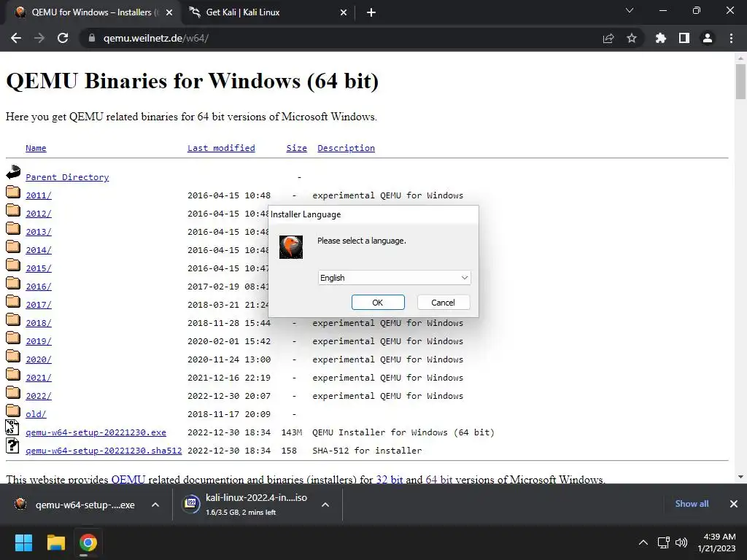This screenshot has height=560, width=747.
Task: Click the folder icon beside 2019/
Action: pos(13,338)
